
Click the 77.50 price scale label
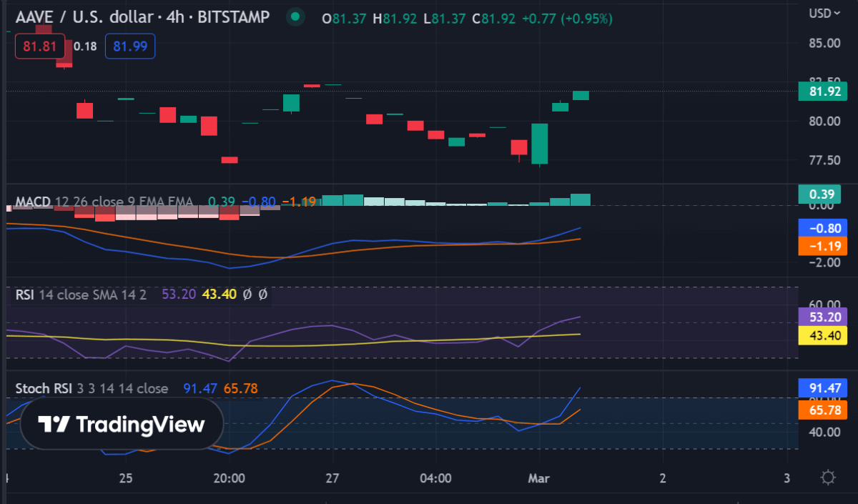coord(824,160)
